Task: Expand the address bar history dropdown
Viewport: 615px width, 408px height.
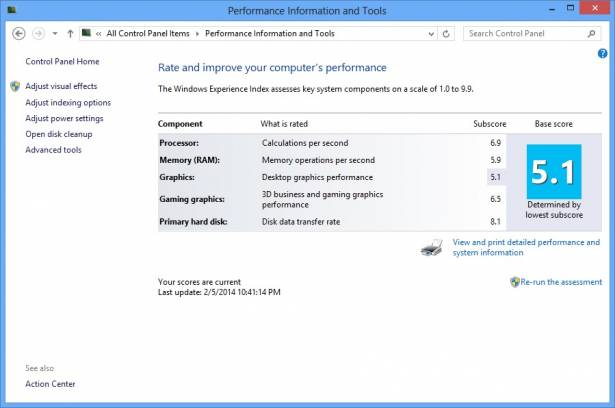Action: 431,34
